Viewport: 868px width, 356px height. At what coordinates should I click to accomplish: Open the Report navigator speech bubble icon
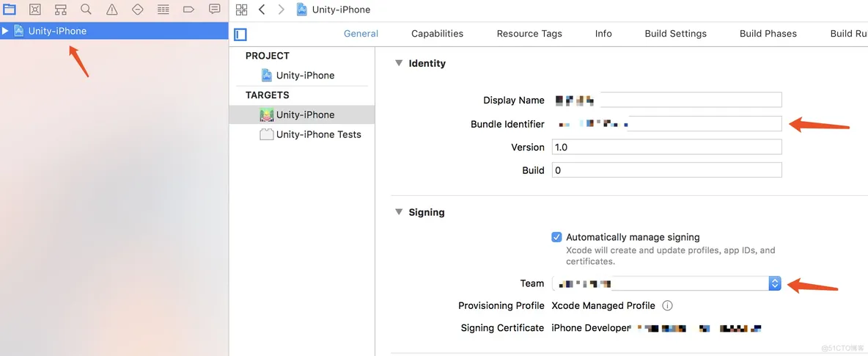coord(214,9)
